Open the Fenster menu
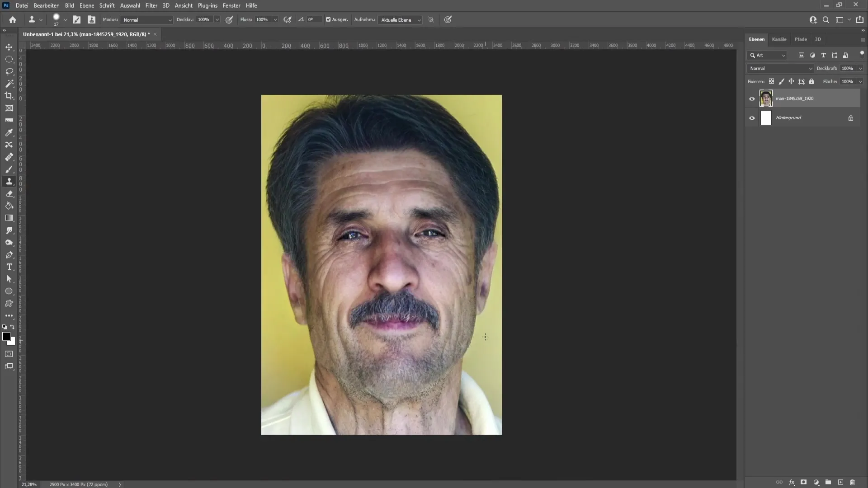Screen dimensions: 868x488 pyautogui.click(x=231, y=5)
